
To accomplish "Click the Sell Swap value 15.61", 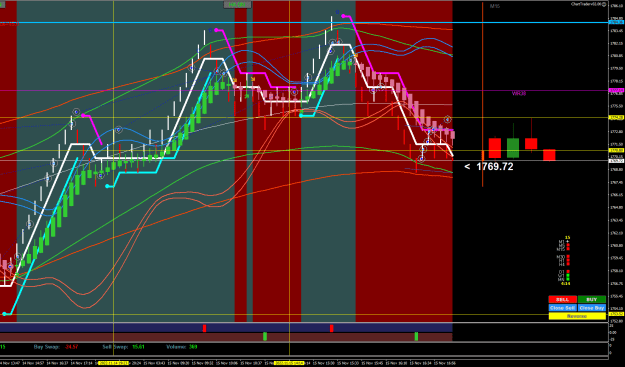I will (138, 347).
